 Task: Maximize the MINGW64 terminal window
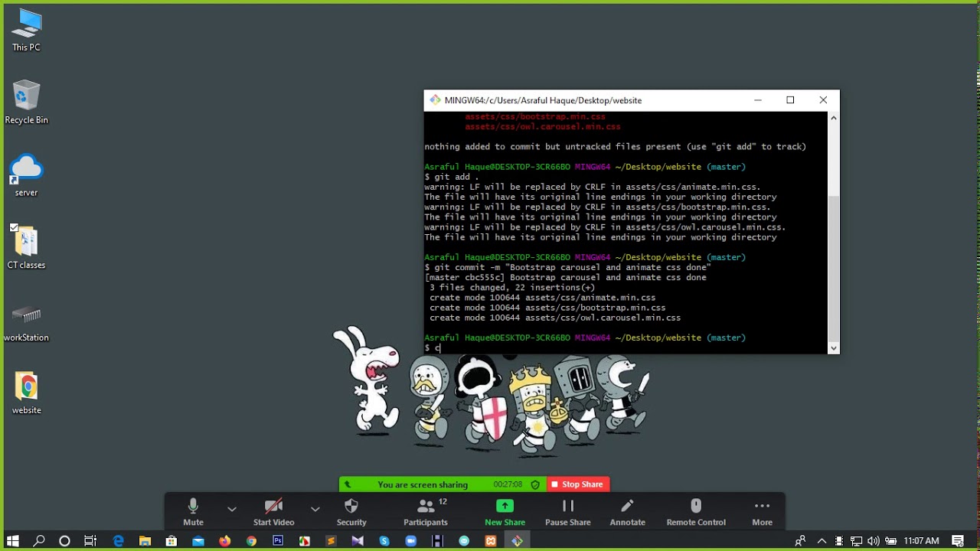pos(790,100)
